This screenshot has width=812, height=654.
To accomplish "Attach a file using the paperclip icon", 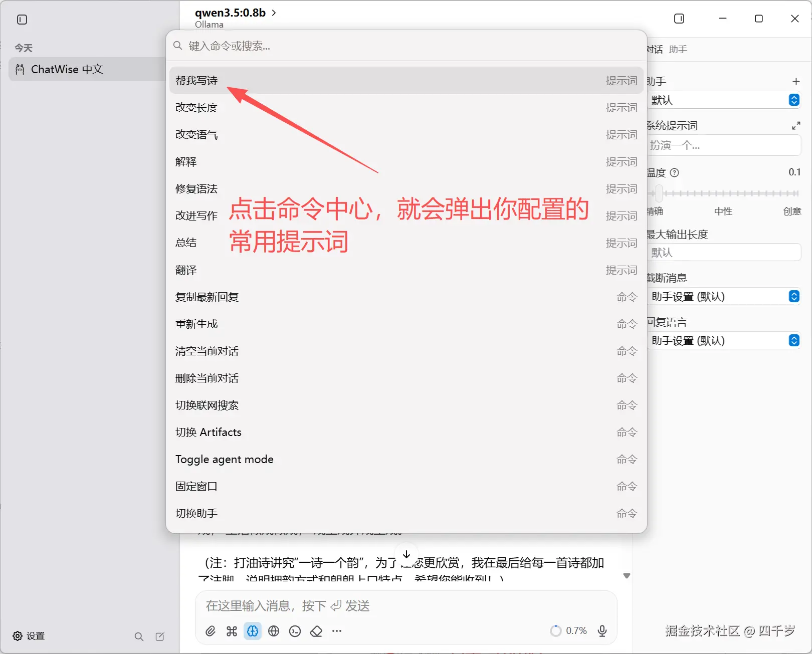I will click(x=210, y=631).
